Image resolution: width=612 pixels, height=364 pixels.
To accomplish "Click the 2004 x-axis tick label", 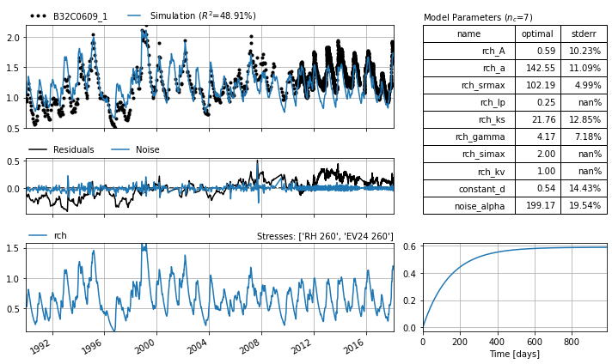I will click(x=198, y=346).
